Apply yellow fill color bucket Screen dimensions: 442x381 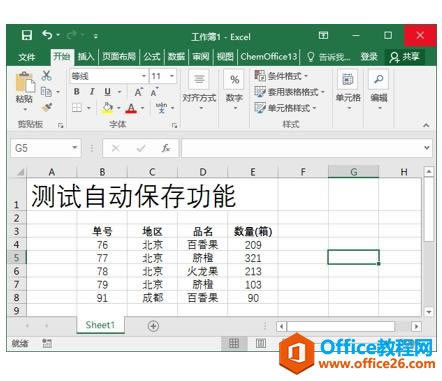click(107, 108)
